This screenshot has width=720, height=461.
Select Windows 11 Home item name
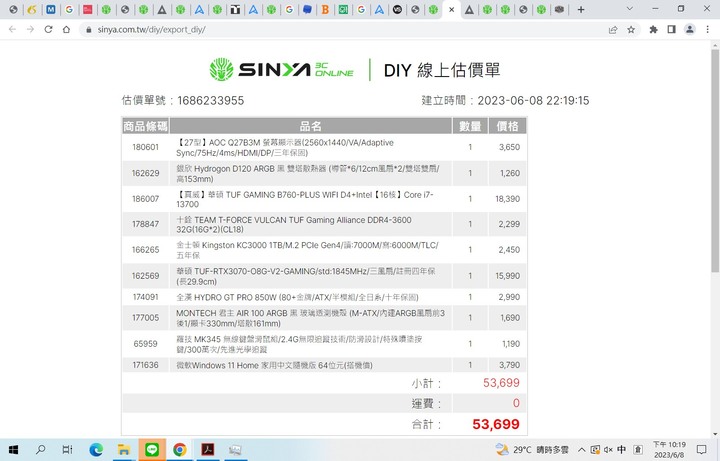274,365
